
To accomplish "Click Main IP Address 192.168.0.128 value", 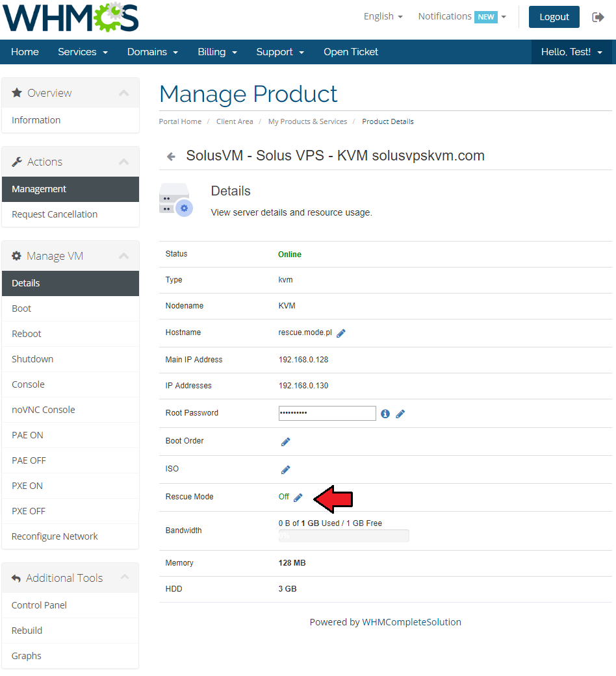I will tap(303, 360).
